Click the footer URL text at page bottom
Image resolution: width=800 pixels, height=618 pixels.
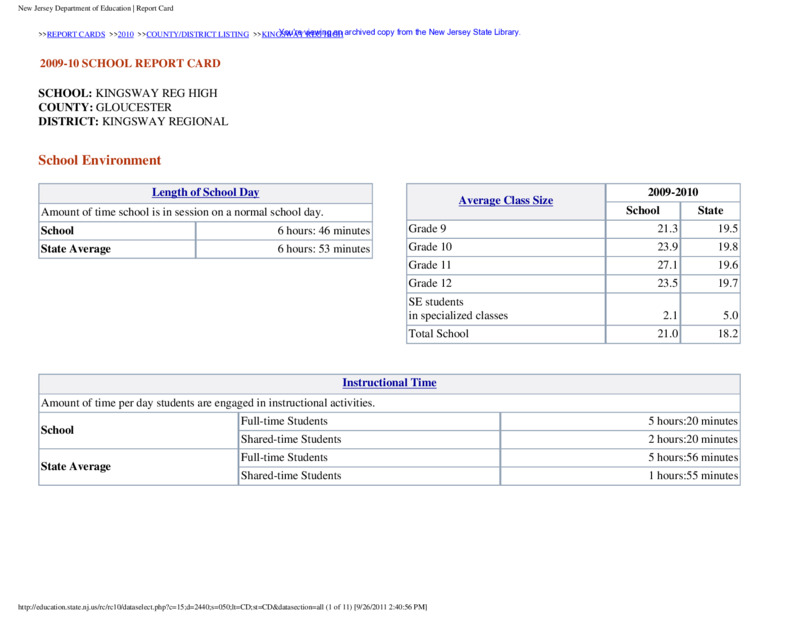222,607
